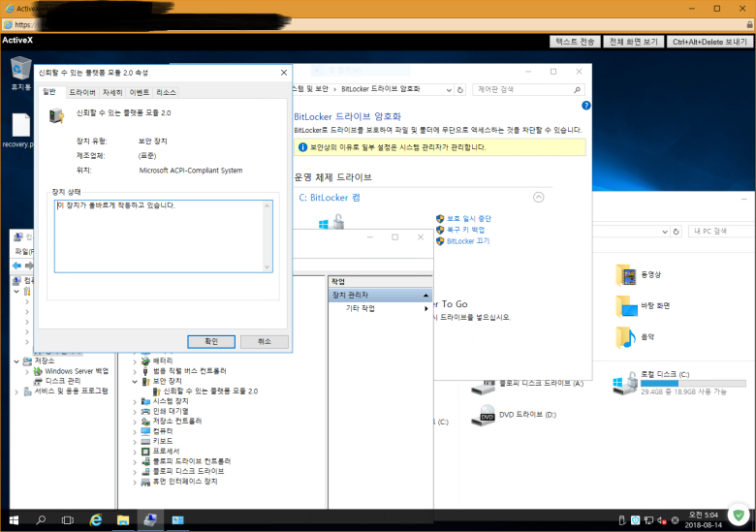Click the taskbar search magnifier icon
The height and width of the screenshot is (532, 756).
click(41, 520)
